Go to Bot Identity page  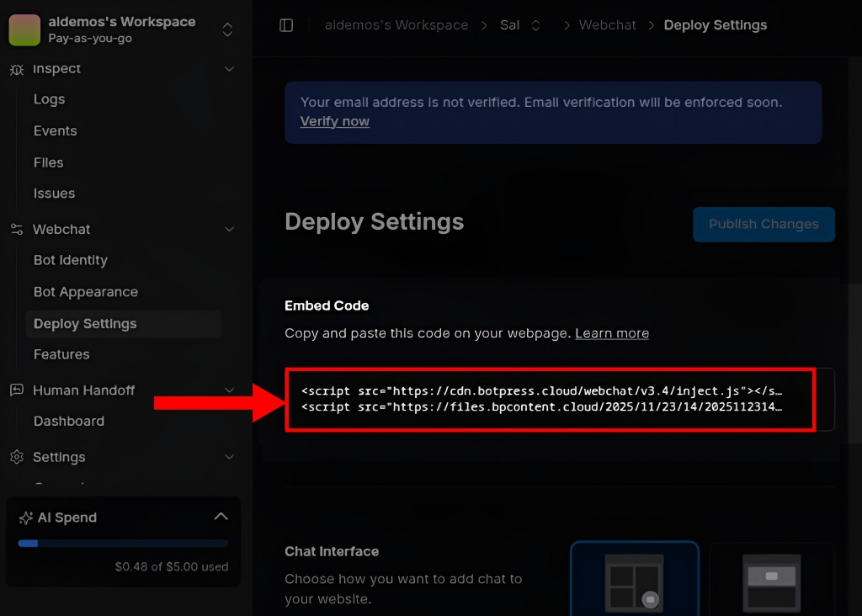tap(71, 260)
